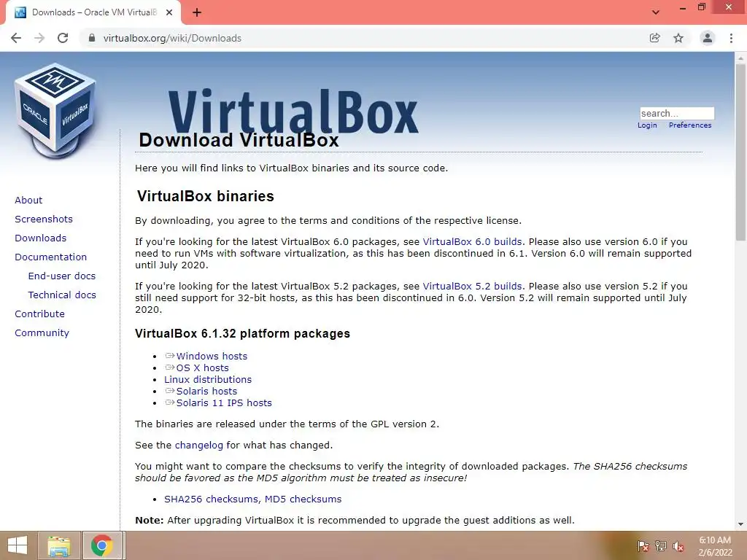Image resolution: width=747 pixels, height=560 pixels.
Task: Open the Login link
Action: 647,125
